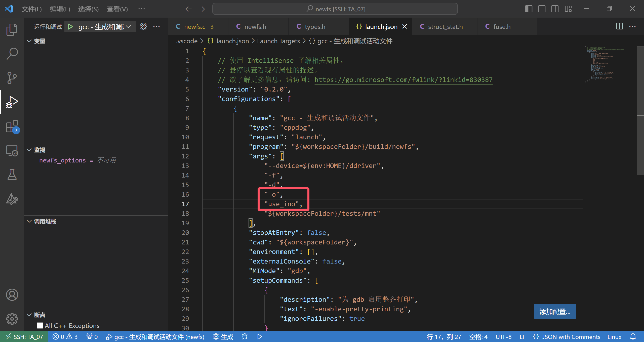The height and width of the screenshot is (342, 644).
Task: Open the Search view in activity bar
Action: [x=12, y=54]
